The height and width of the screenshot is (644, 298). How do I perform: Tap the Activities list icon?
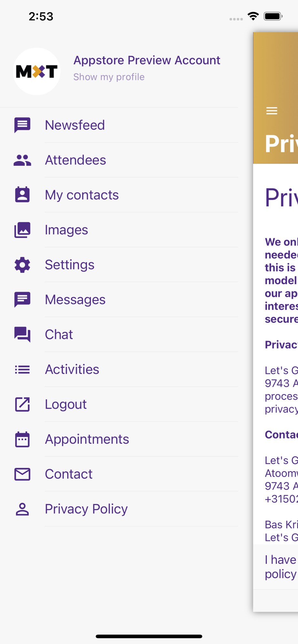pyautogui.click(x=22, y=369)
